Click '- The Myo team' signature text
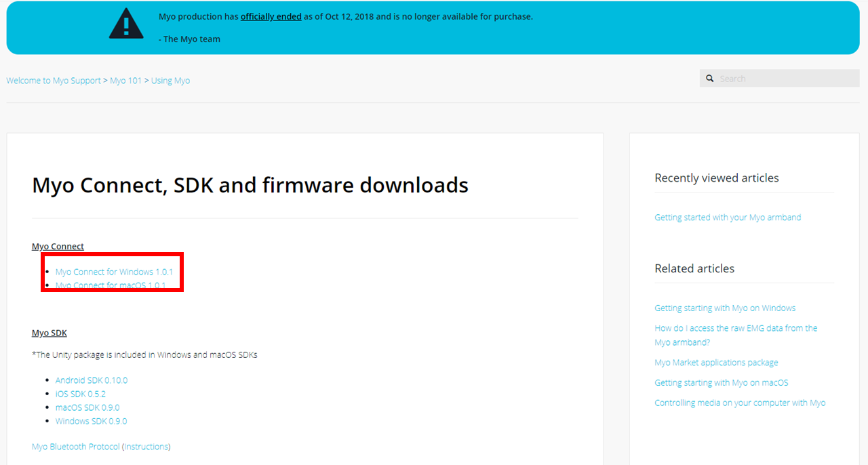 [189, 39]
